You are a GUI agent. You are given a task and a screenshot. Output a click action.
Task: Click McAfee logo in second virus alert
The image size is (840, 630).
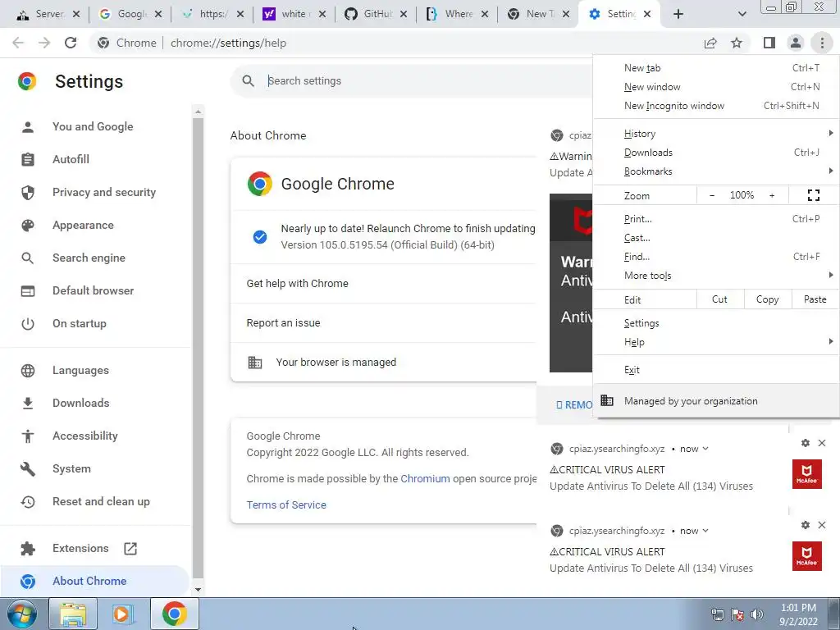[x=807, y=556]
